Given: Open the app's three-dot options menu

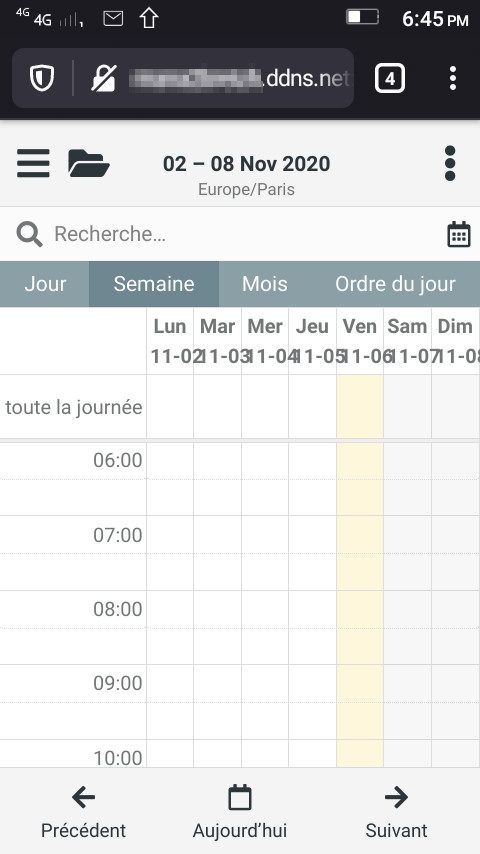Looking at the screenshot, I should (450, 163).
